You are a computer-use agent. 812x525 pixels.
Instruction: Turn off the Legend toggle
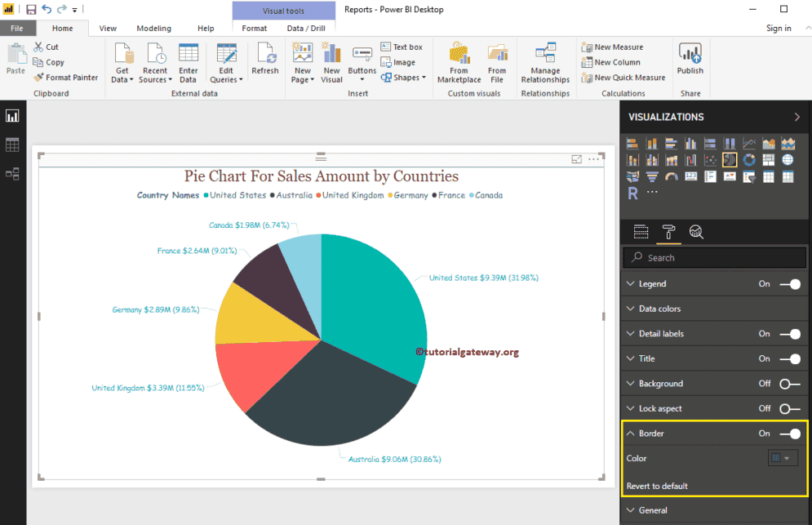click(x=790, y=284)
